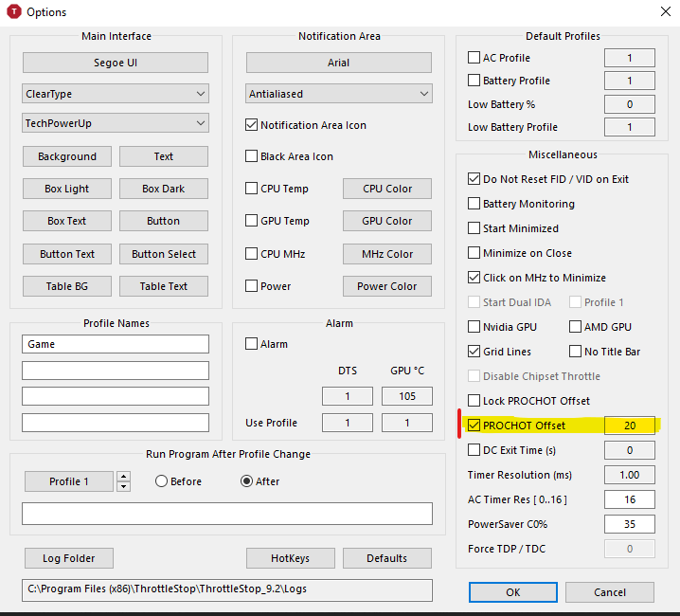This screenshot has width=680, height=616.
Task: Decrement profile with the down spinner arrow
Action: [x=124, y=486]
